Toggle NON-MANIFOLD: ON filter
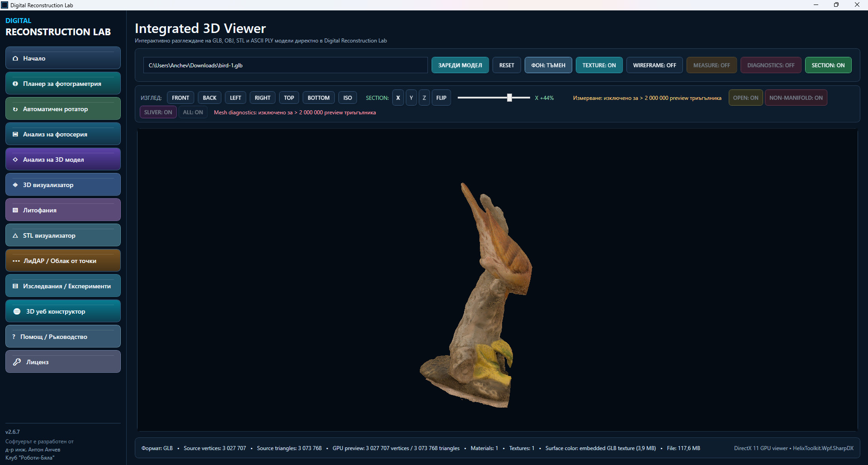Viewport: 868px width, 465px height. 796,98
